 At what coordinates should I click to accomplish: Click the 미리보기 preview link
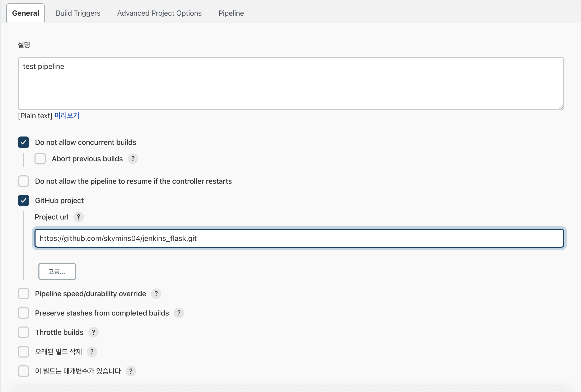pyautogui.click(x=67, y=115)
